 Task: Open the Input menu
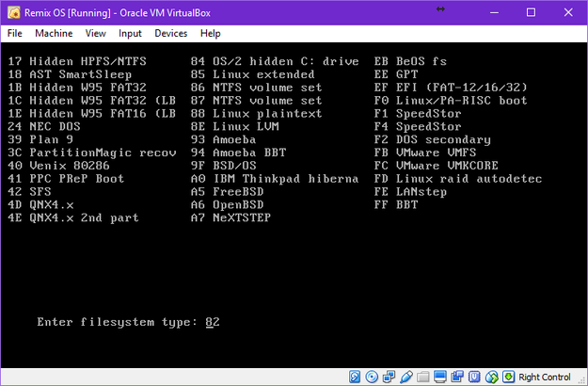pyautogui.click(x=130, y=33)
